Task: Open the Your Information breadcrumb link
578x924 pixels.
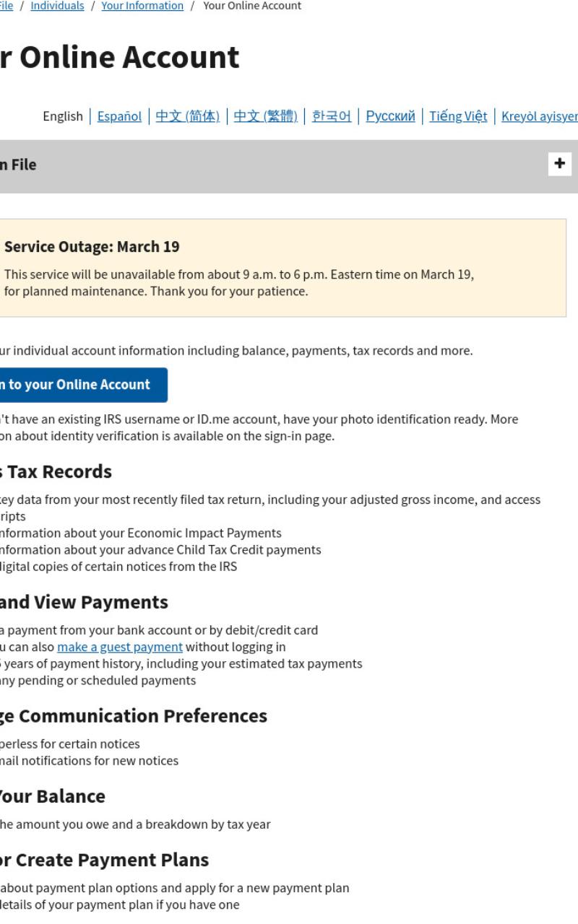Action: pos(142,6)
